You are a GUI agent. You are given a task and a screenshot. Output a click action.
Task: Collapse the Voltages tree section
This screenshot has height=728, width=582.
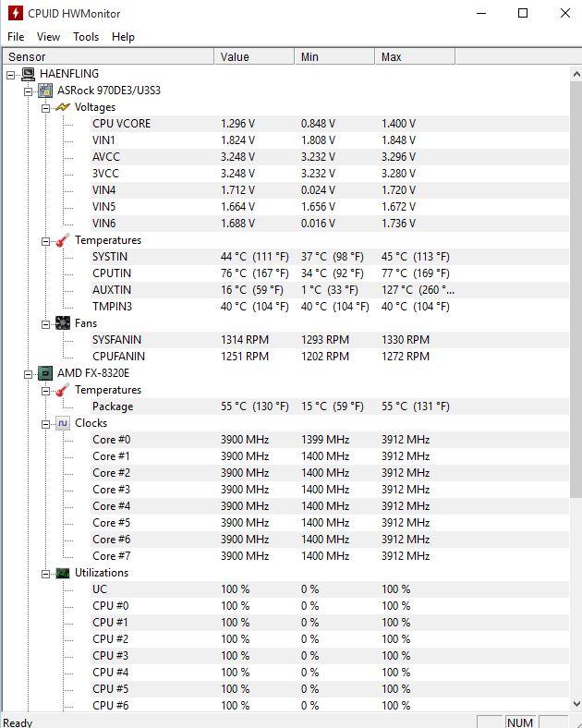pyautogui.click(x=45, y=108)
